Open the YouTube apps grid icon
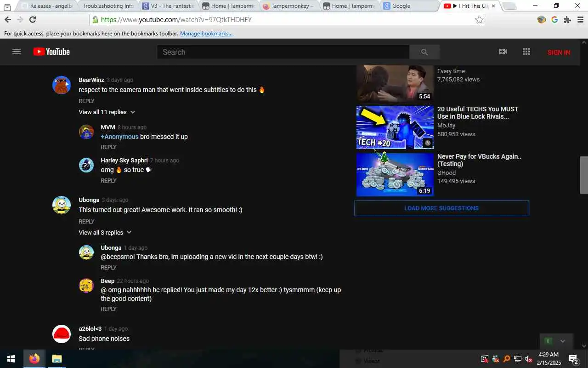 click(x=526, y=52)
